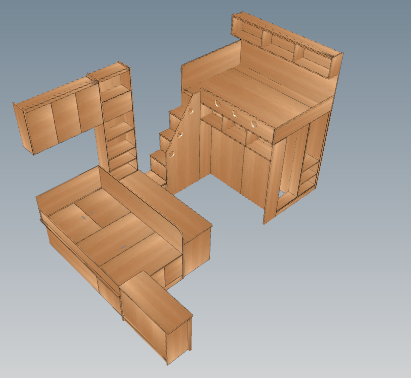Select the shelf unit above loft bed

tap(287, 45)
